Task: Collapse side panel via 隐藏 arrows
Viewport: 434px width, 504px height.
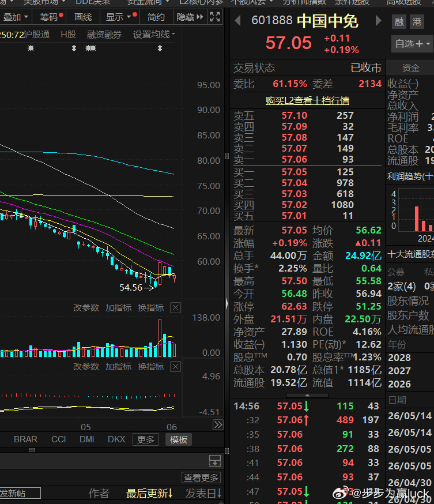Action: click(190, 17)
